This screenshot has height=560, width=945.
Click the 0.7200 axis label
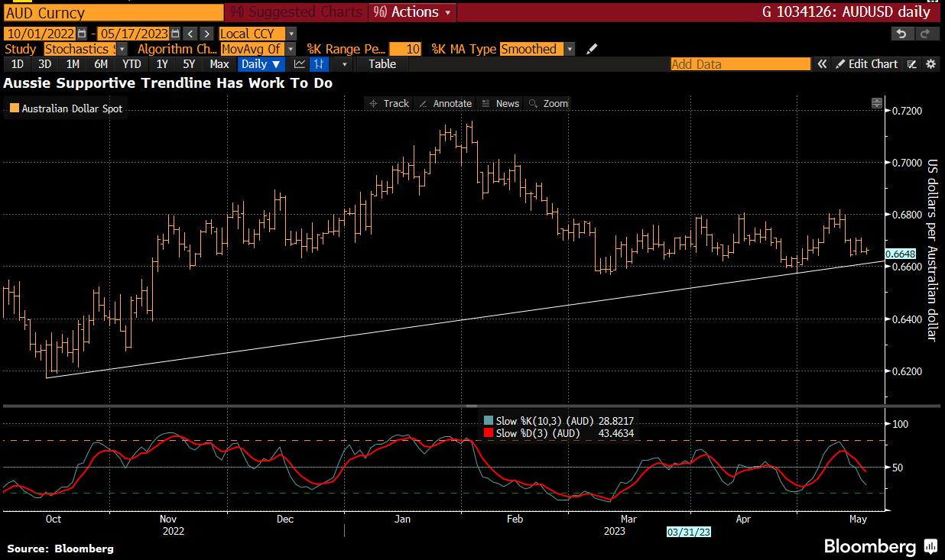coord(907,111)
